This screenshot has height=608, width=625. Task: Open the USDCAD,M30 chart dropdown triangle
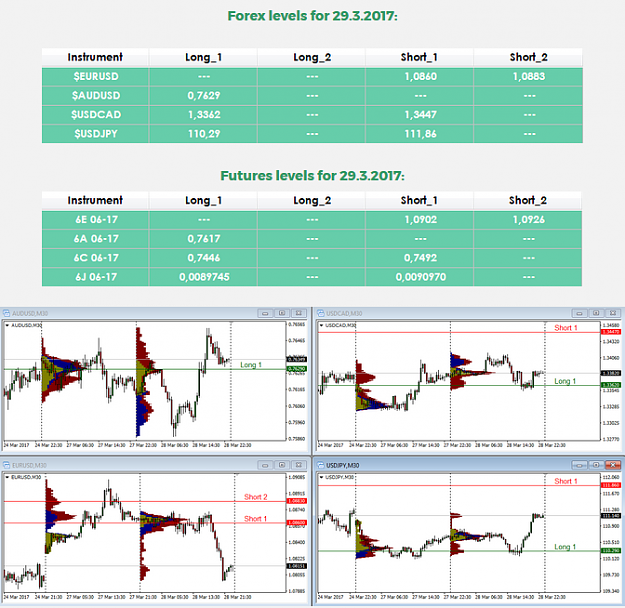coord(321,325)
